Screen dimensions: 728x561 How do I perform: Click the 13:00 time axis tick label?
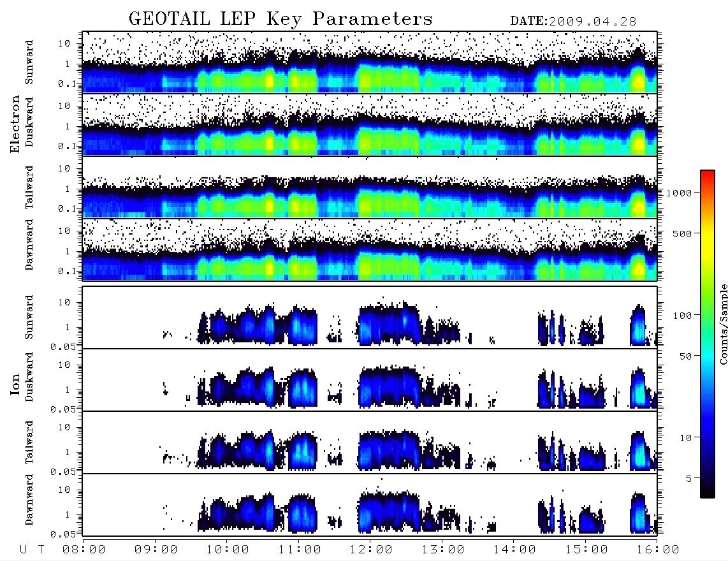tap(443, 550)
